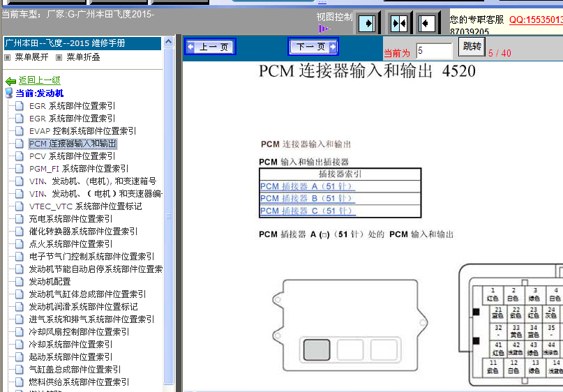Image resolution: width=563 pixels, height=392 pixels.
Task: Click page icon beside 冷却系统部件位置索引
Action: pos(20,345)
